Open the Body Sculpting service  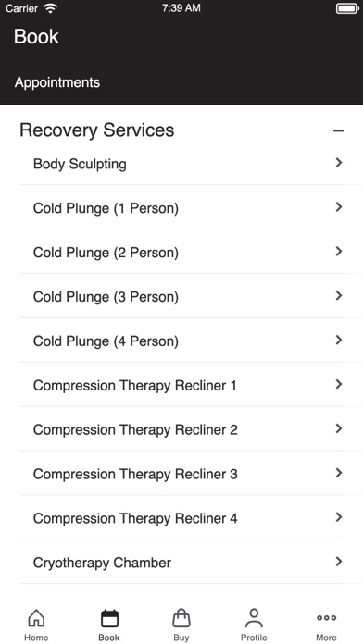(191, 164)
